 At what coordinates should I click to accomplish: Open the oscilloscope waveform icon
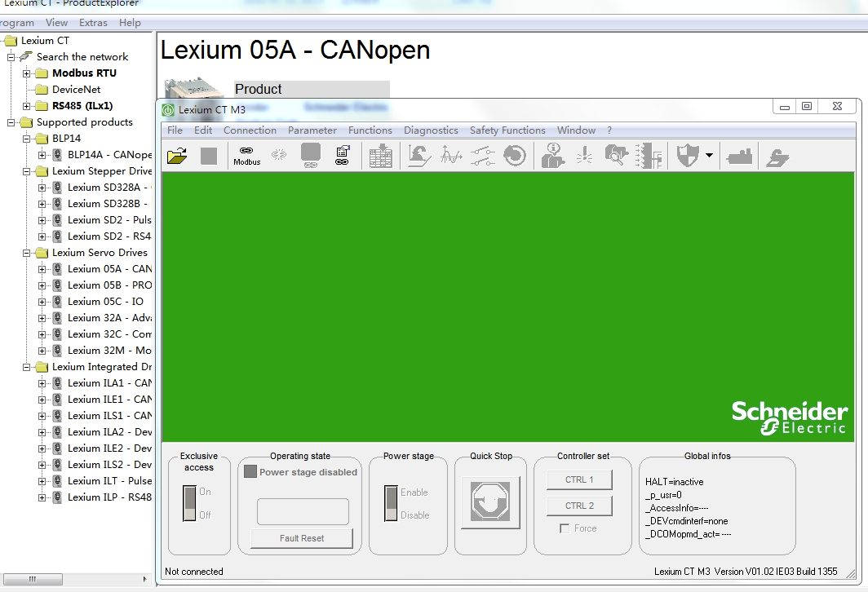451,156
